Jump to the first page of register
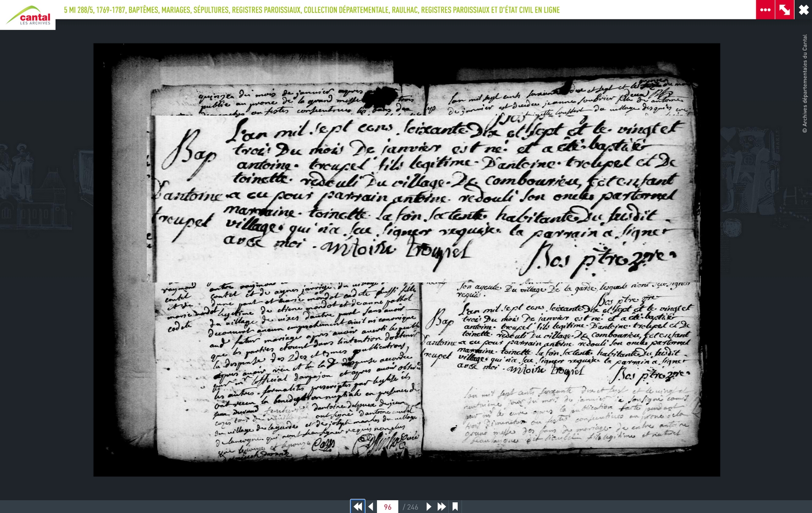This screenshot has width=812, height=513. 357,506
